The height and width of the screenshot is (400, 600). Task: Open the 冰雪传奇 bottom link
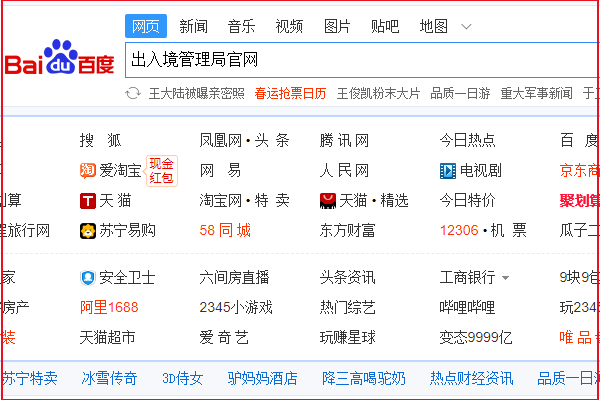[x=109, y=379]
